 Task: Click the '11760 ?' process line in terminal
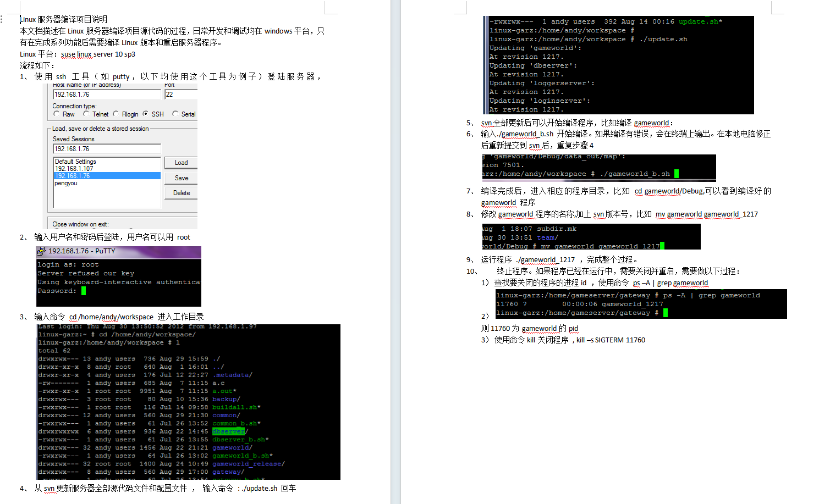pyautogui.click(x=579, y=304)
